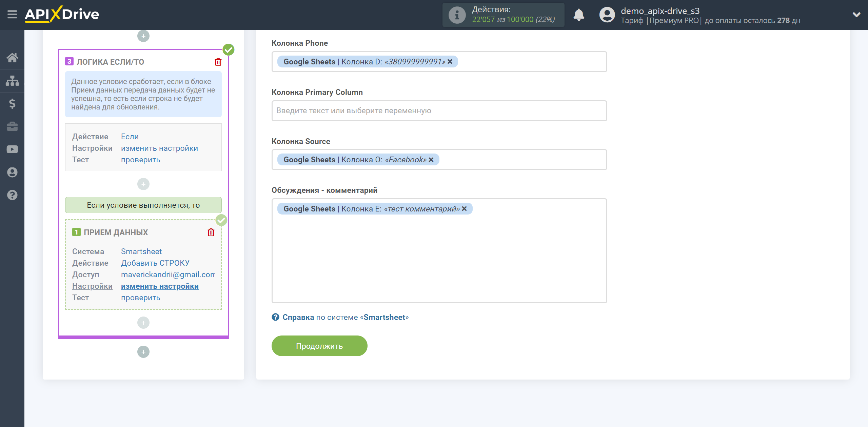Click the ЛОГИКА ЕСЛИ/ТО title
This screenshot has height=427, width=868.
click(x=110, y=62)
